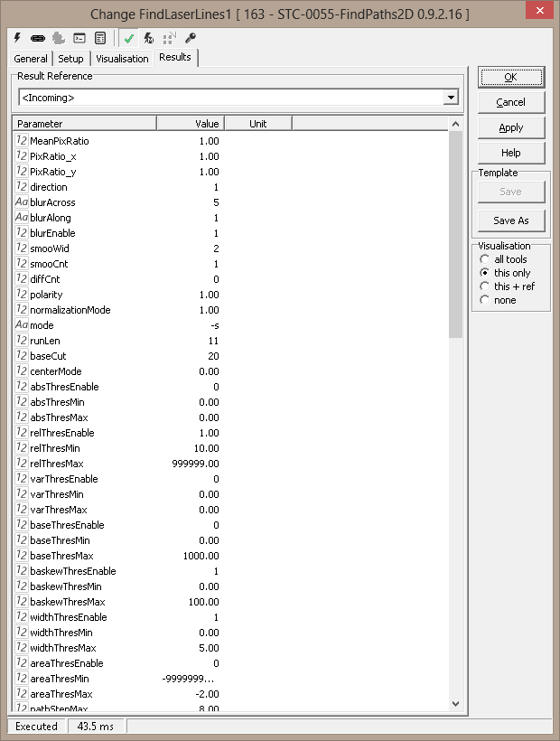This screenshot has width=560, height=741.
Task: Click the Parameter column header
Action: coord(84,124)
